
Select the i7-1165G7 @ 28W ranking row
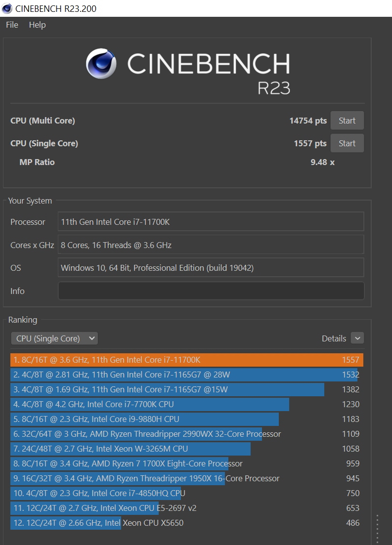coord(186,375)
